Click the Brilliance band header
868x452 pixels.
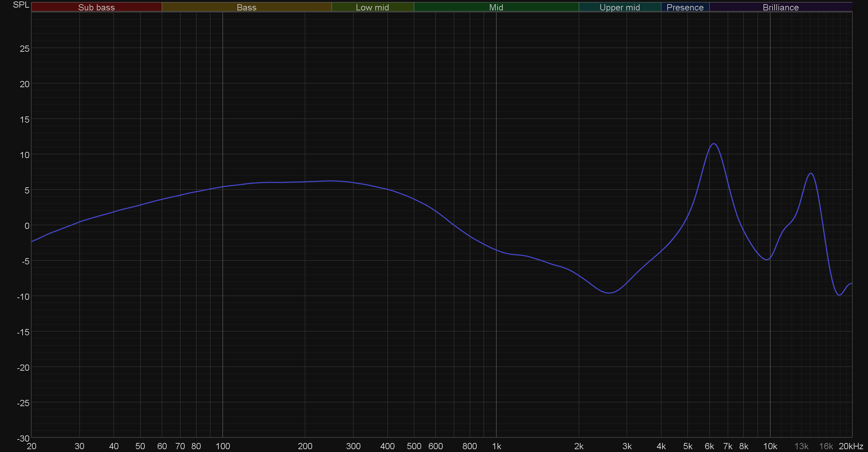coord(781,7)
